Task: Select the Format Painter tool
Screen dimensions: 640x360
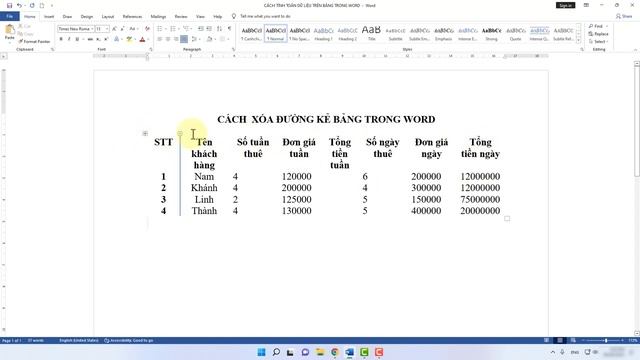Action: click(x=34, y=42)
